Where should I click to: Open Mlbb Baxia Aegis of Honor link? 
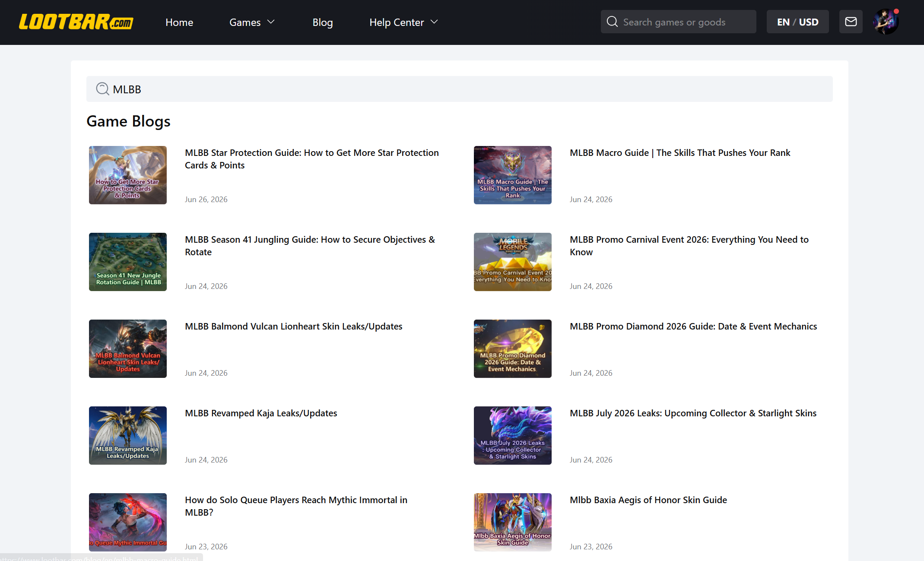pos(648,500)
